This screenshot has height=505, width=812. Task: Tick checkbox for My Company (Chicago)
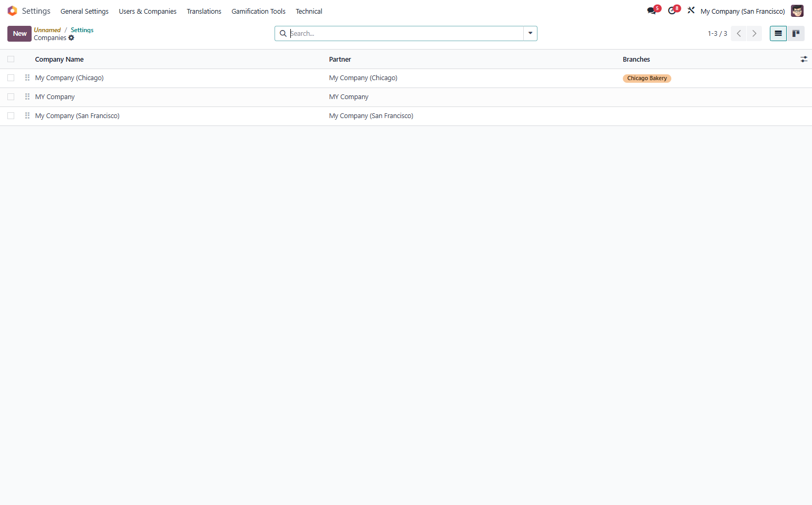pos(11,78)
